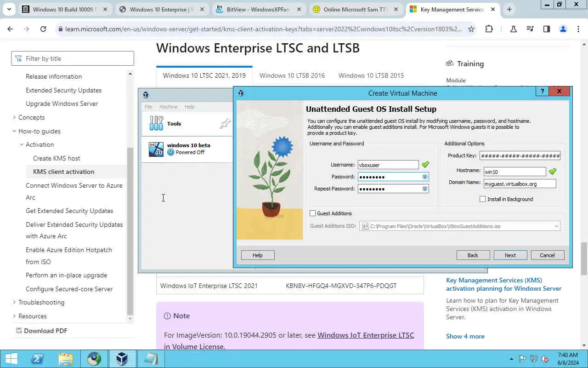This screenshot has height=368, width=588.
Task: Expand the Troubleshooting section
Action: click(x=14, y=302)
